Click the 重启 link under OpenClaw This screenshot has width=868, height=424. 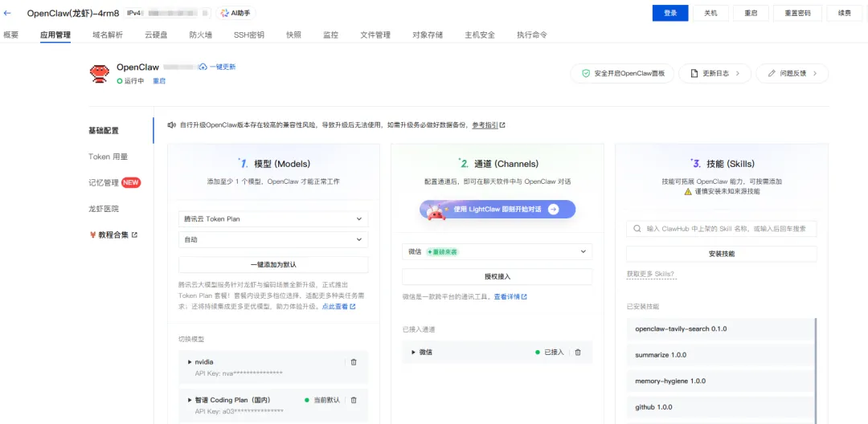point(159,81)
